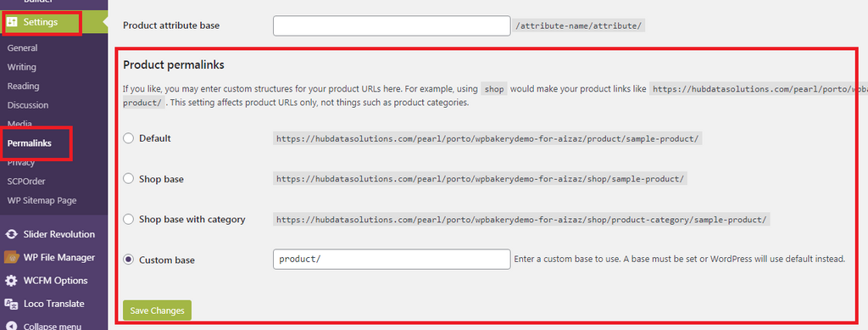The height and width of the screenshot is (330, 868).
Task: Open WP File Manager menu item
Action: (x=58, y=257)
